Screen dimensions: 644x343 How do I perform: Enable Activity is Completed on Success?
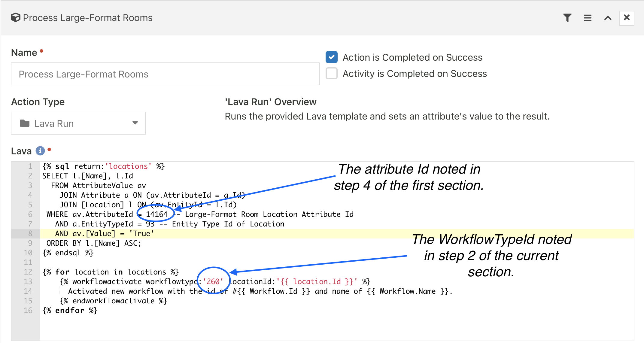tap(332, 73)
